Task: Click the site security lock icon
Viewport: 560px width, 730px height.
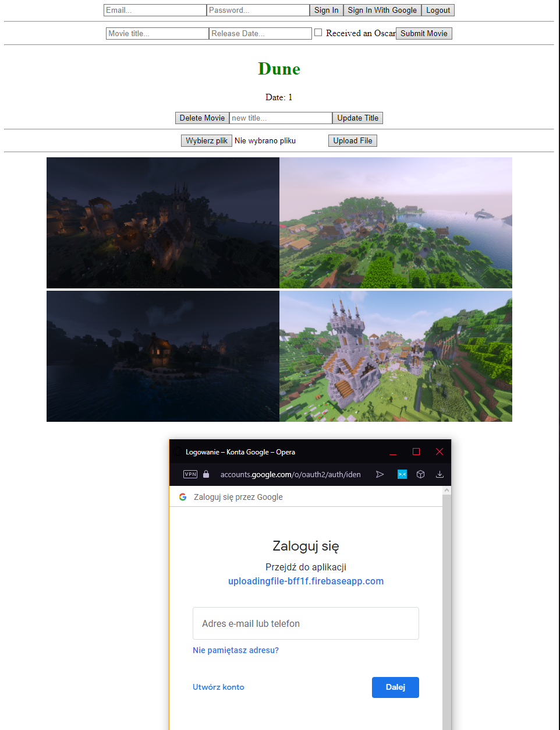Action: (205, 474)
